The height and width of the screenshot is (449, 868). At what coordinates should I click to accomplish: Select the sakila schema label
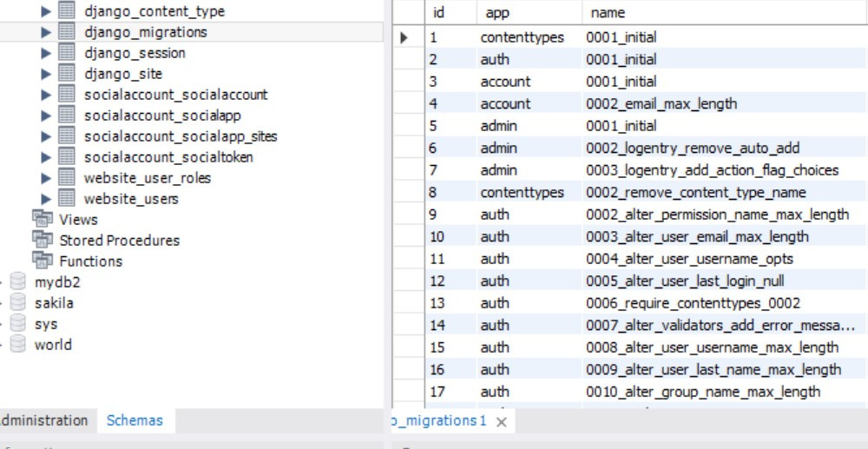[x=54, y=303]
